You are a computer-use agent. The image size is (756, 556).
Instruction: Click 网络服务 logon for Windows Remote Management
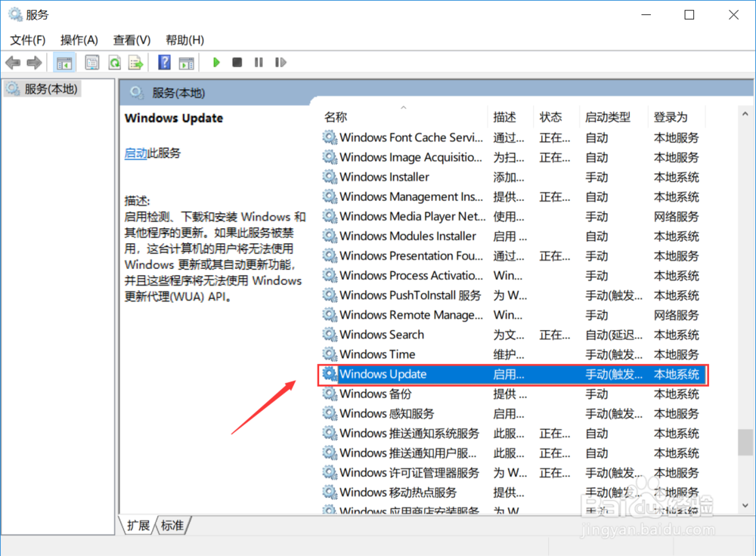click(676, 315)
